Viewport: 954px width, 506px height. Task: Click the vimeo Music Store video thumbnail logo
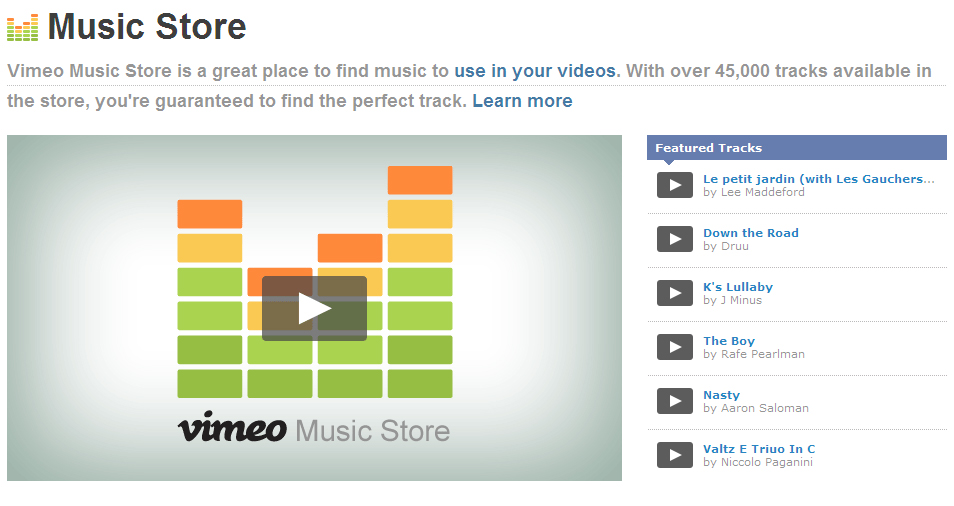pyautogui.click(x=314, y=429)
